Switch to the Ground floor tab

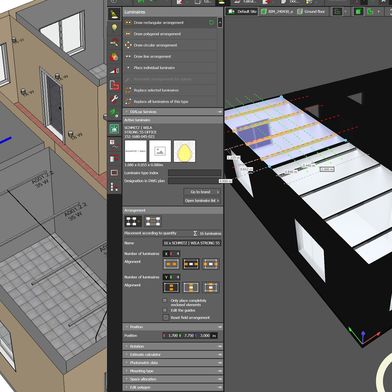tap(311, 12)
